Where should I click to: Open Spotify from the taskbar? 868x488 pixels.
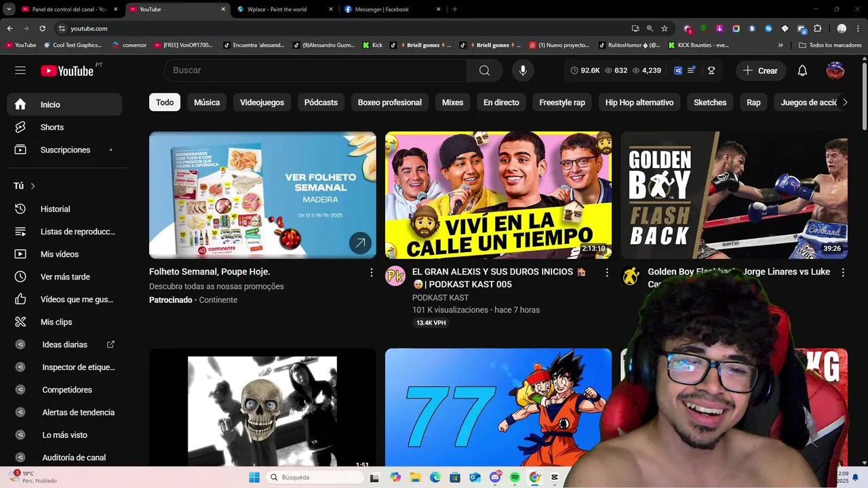click(515, 477)
